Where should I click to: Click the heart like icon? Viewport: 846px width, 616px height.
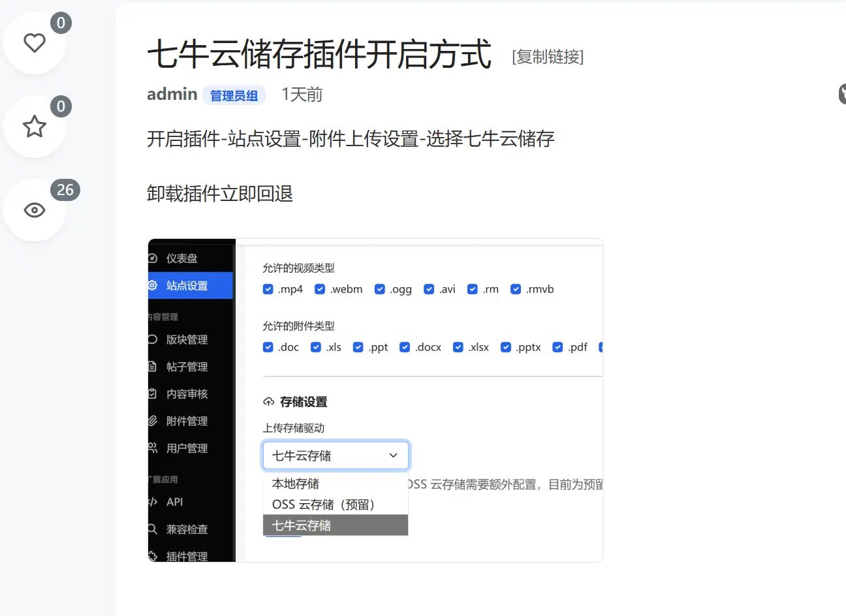(35, 43)
